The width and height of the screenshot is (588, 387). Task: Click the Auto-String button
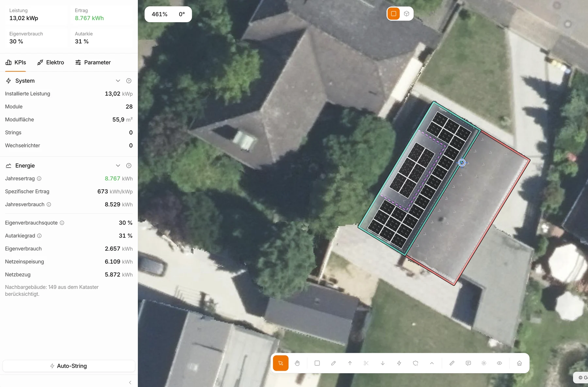(69, 366)
